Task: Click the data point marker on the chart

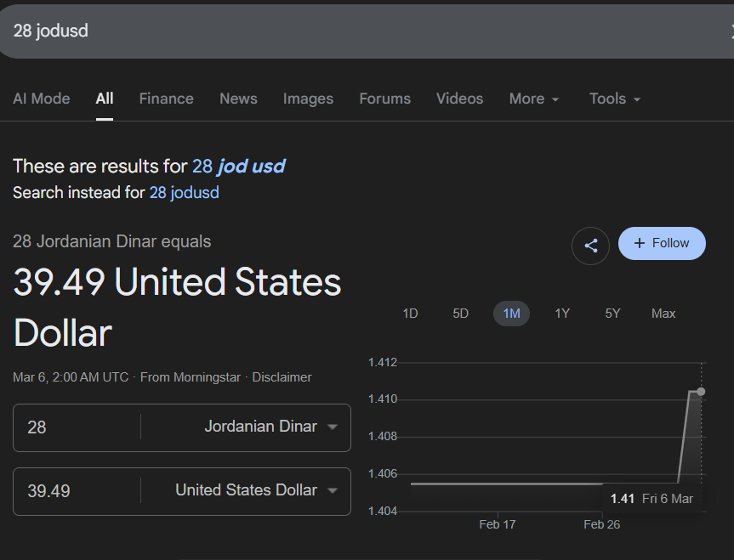Action: tap(701, 392)
